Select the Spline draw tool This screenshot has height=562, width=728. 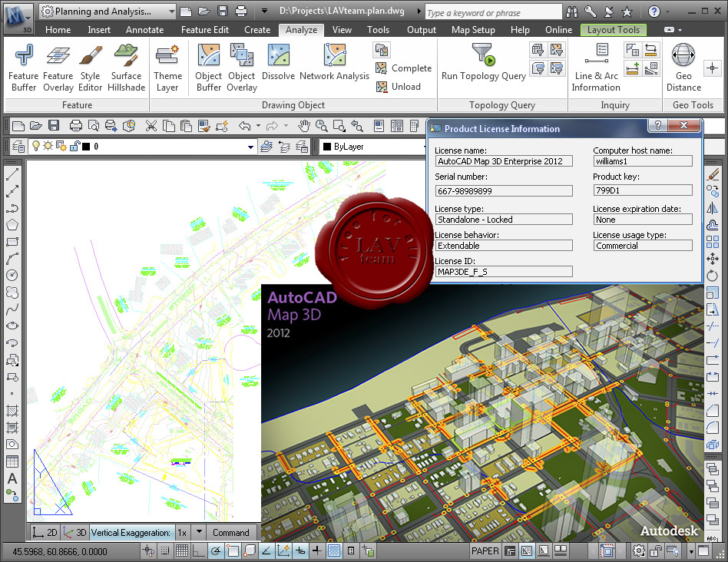coord(12,309)
